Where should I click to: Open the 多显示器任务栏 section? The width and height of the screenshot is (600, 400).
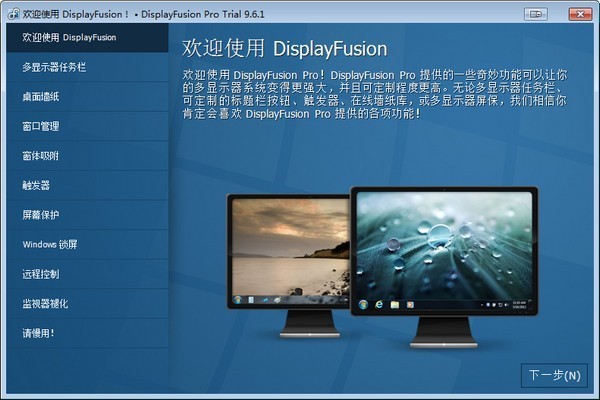coord(87,67)
